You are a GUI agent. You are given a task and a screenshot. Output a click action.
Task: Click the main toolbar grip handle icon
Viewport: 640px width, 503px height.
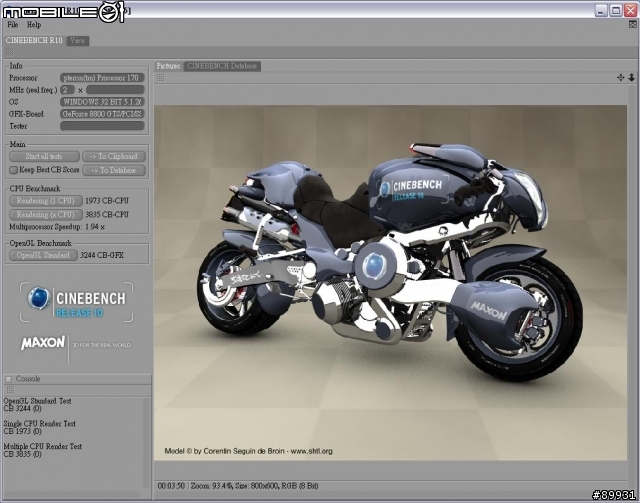[9, 52]
